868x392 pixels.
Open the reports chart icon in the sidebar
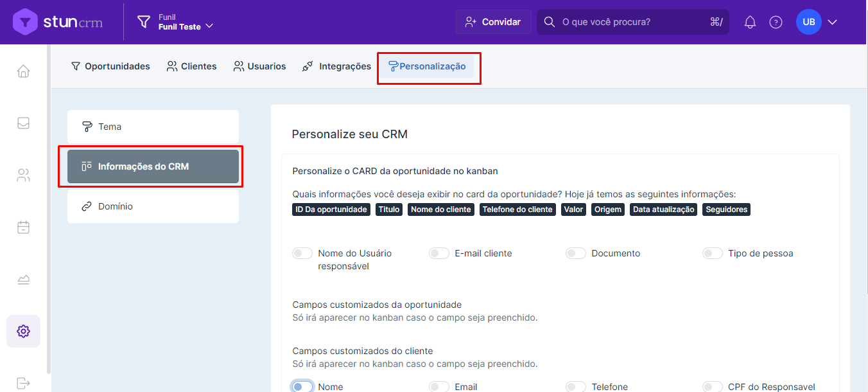[x=24, y=280]
